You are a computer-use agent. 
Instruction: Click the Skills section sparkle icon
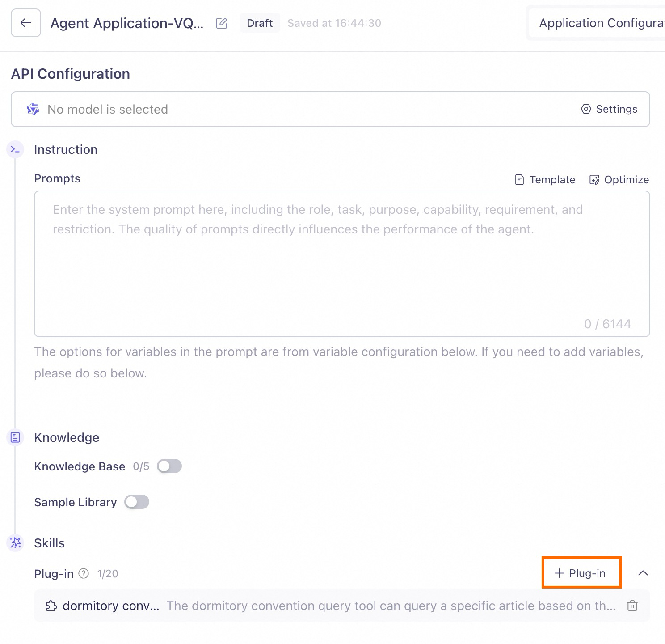coord(15,543)
